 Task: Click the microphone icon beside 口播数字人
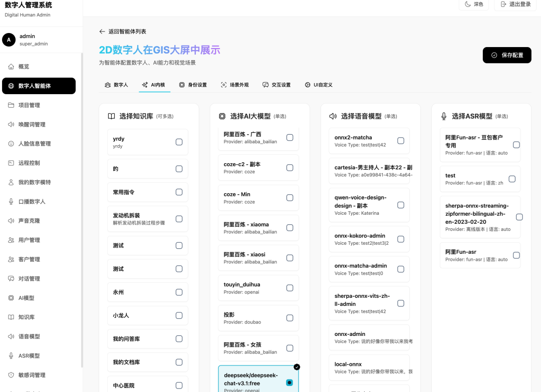(11, 202)
